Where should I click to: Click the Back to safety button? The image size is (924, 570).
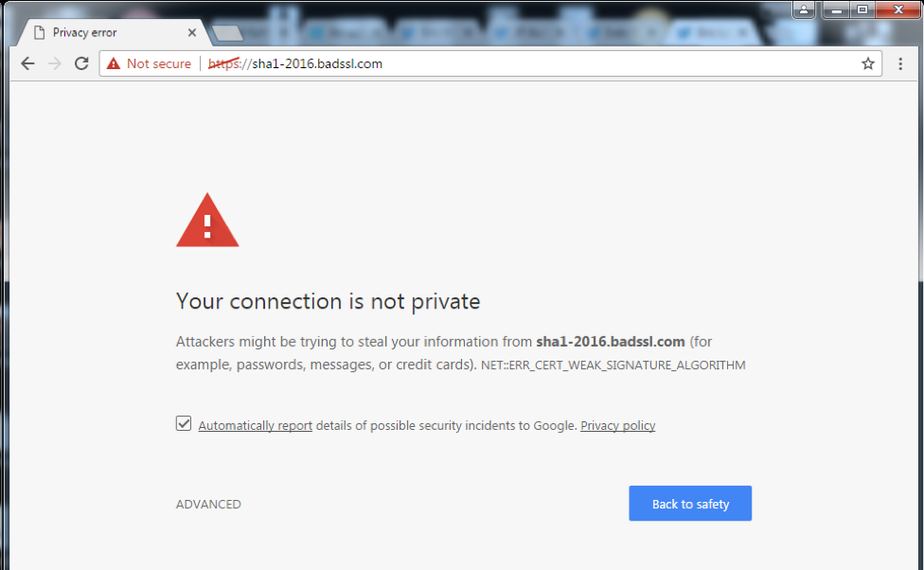point(690,504)
